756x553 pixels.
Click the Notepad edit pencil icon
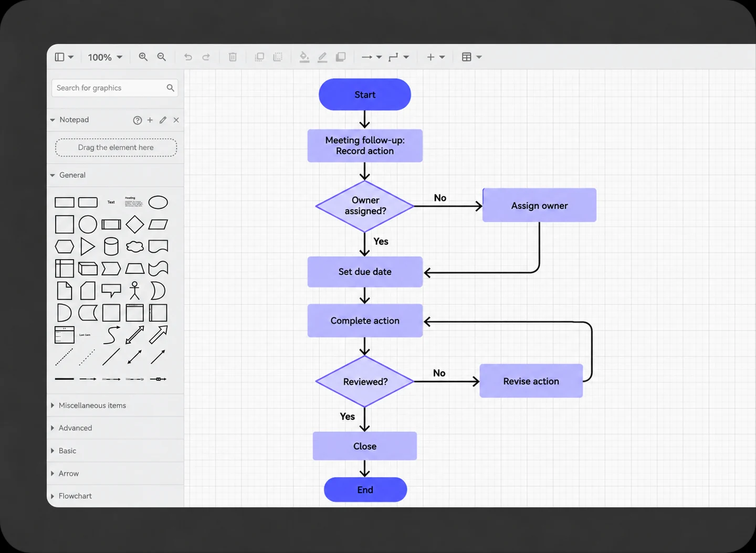163,120
